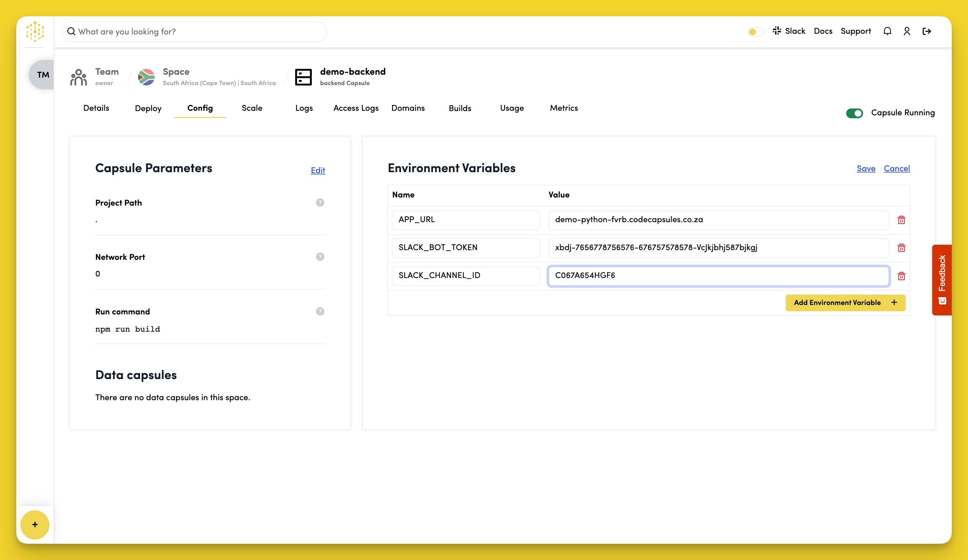This screenshot has height=560, width=968.
Task: Click Save environment variables link
Action: (x=866, y=168)
